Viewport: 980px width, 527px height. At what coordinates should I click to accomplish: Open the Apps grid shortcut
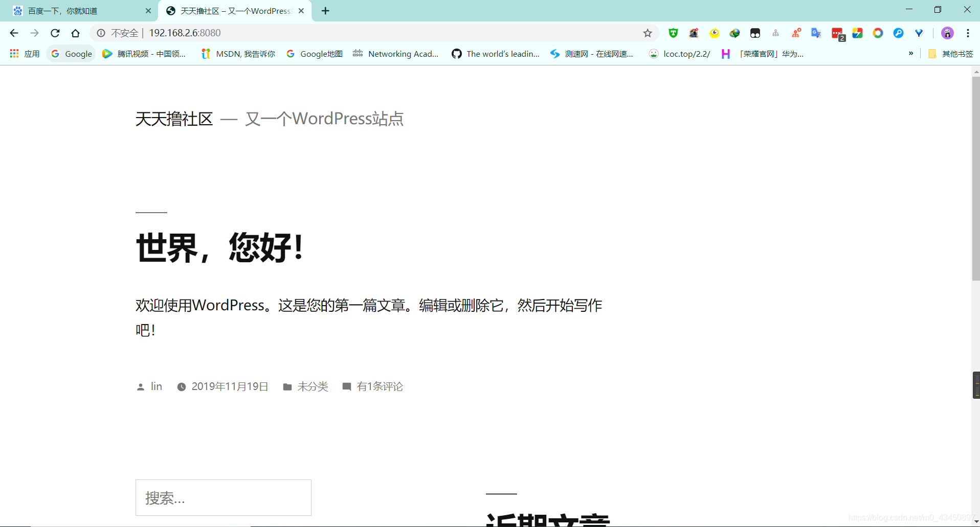tap(25, 54)
